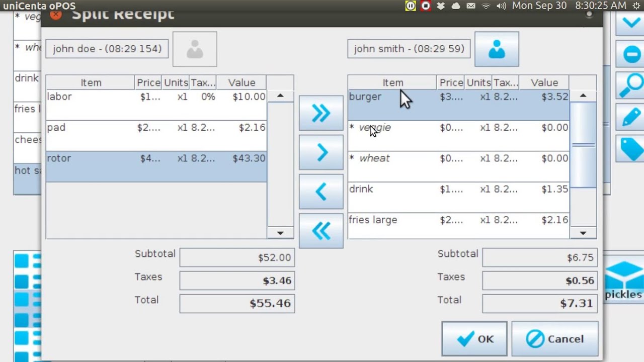Click john doe receipt name field
Screen dimensions: 644x362
(107, 49)
